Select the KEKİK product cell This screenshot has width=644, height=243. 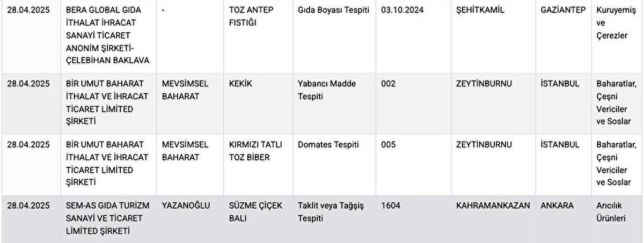240,84
